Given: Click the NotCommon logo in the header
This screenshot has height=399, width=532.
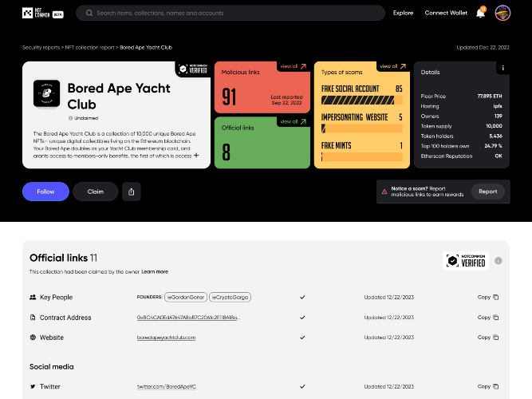Looking at the screenshot, I should pyautogui.click(x=43, y=13).
